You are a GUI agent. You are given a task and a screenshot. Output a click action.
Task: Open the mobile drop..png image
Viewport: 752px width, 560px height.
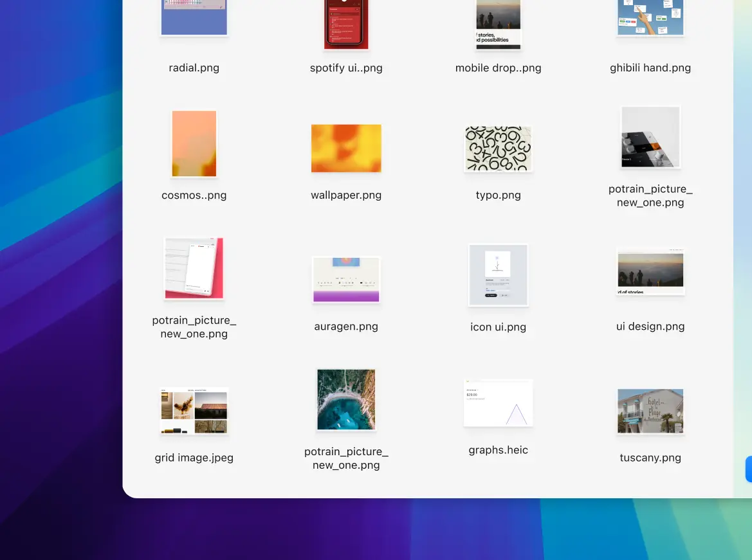click(x=499, y=24)
